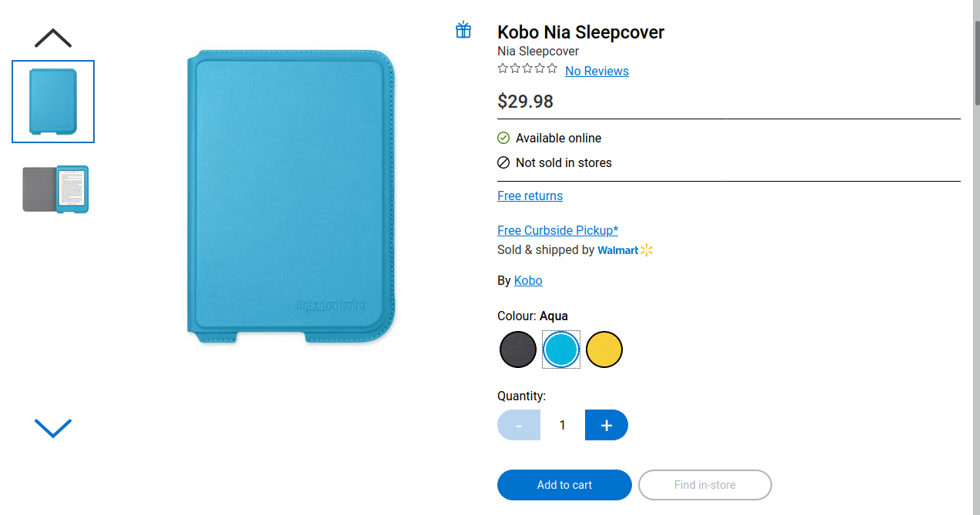Viewport: 980px width, 515px height.
Task: Click the Walmart spark logo
Action: pos(646,250)
